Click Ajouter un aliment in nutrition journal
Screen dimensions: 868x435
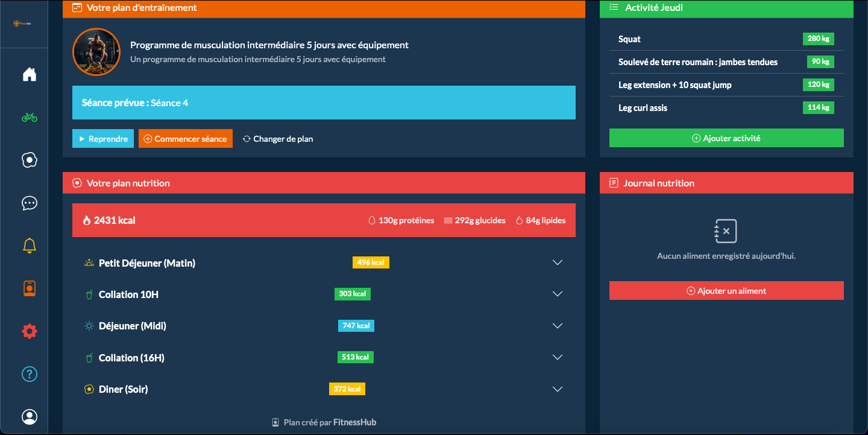pyautogui.click(x=726, y=290)
